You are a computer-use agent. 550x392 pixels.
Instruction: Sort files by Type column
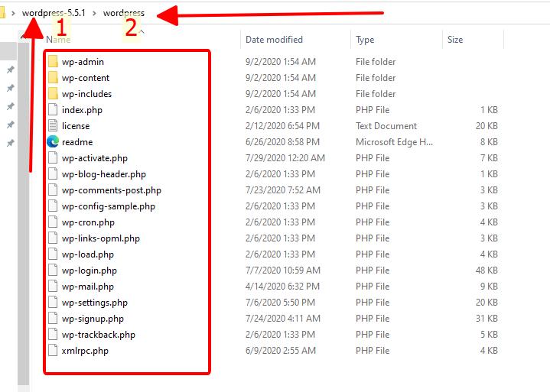click(x=365, y=40)
